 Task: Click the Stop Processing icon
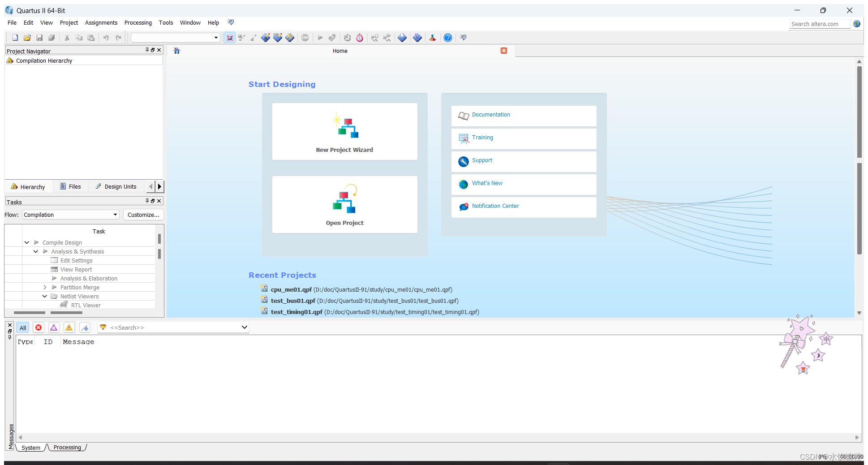pyautogui.click(x=305, y=38)
